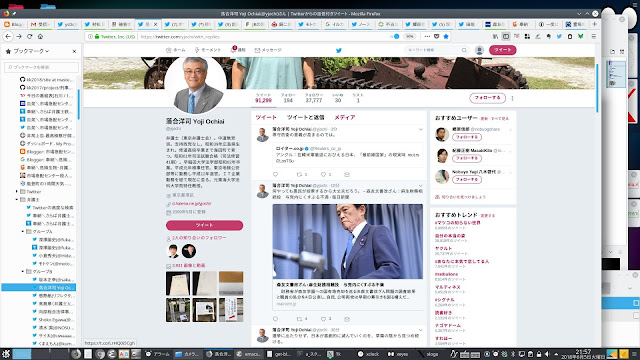Switch to the ツイート timeline tab
Image resolution: width=640 pixels, height=360 pixels.
pyautogui.click(x=266, y=117)
